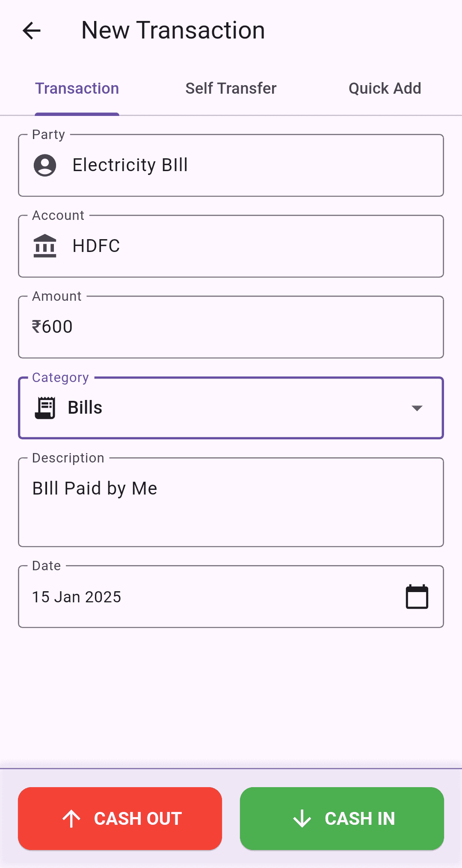Viewport: 462px width, 868px height.
Task: Expand the category selector with the caret arrow
Action: [417, 408]
